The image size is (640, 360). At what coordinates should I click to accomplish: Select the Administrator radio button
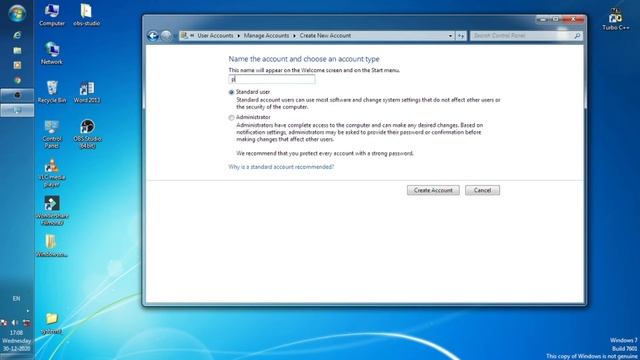231,118
